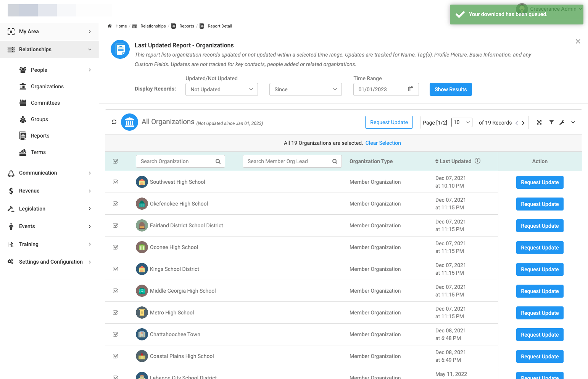
Task: Open the Not Updated dropdown
Action: [x=222, y=89]
